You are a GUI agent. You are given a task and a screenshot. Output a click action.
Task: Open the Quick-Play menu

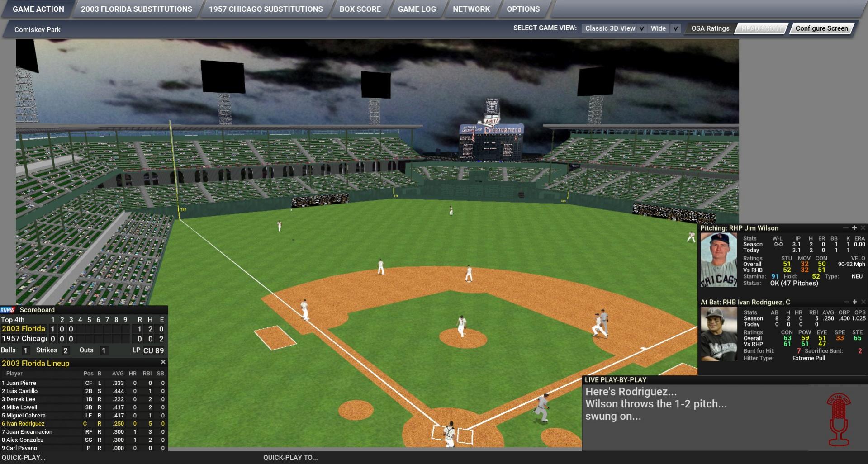coord(24,457)
